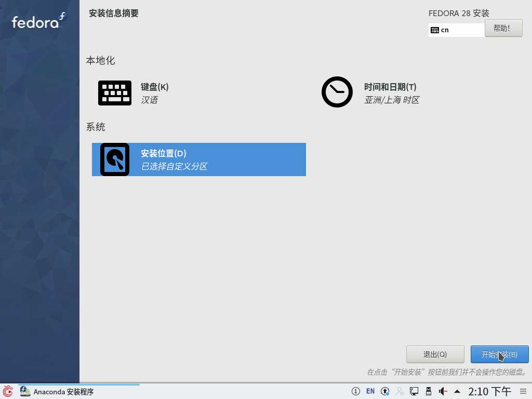Click the network icon in the system tray
Screen dimensions: 532x399
coord(414,391)
